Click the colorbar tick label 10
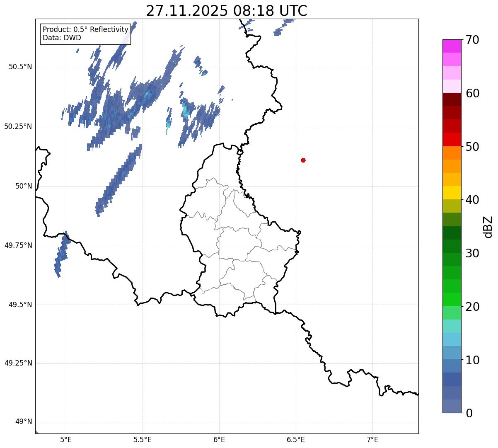Screen dimensions: 498x448 pyautogui.click(x=472, y=360)
